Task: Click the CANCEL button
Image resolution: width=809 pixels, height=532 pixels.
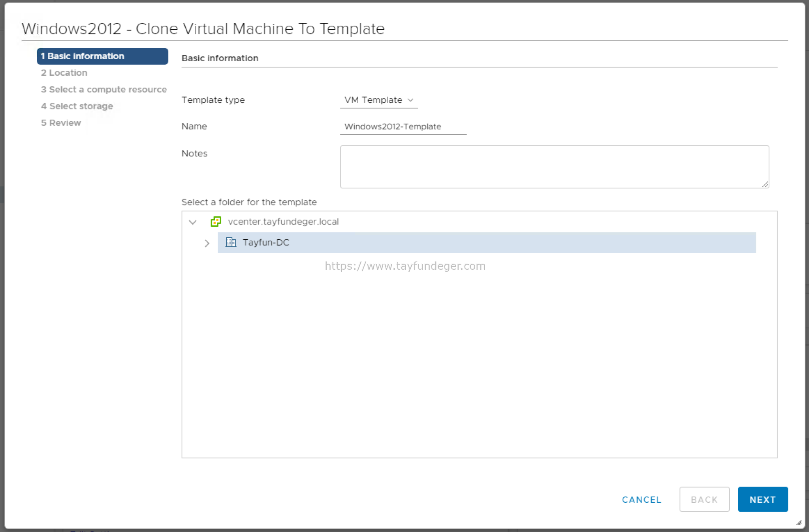Action: coord(642,500)
